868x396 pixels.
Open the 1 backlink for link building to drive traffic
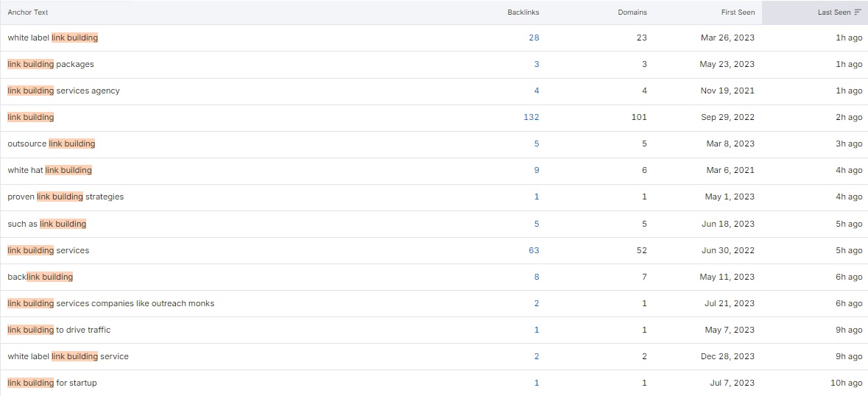click(537, 330)
